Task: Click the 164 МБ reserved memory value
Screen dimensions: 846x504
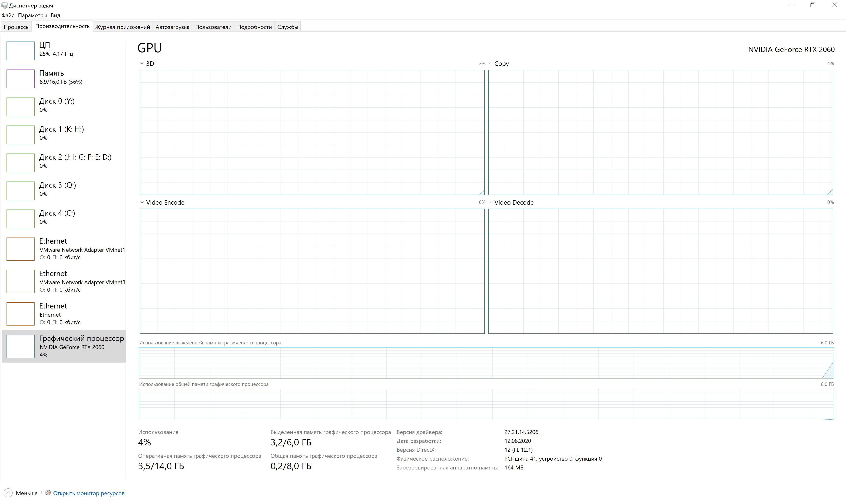Action: 514,467
